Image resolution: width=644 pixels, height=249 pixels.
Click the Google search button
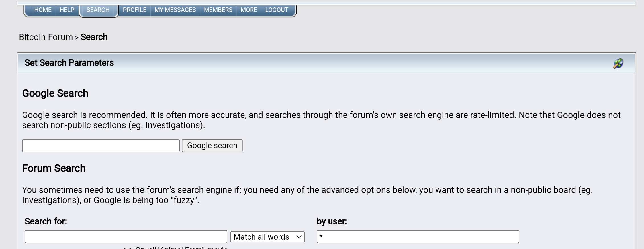point(212,146)
